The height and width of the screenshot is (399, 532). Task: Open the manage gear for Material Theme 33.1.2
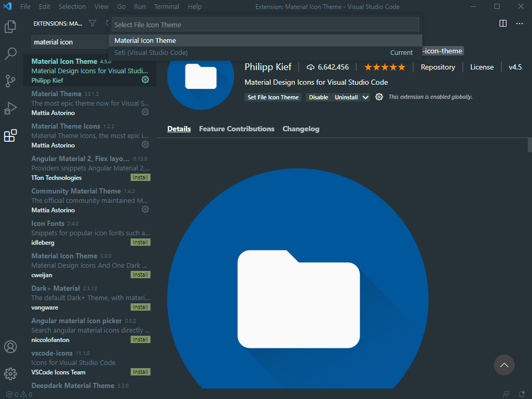pyautogui.click(x=145, y=112)
